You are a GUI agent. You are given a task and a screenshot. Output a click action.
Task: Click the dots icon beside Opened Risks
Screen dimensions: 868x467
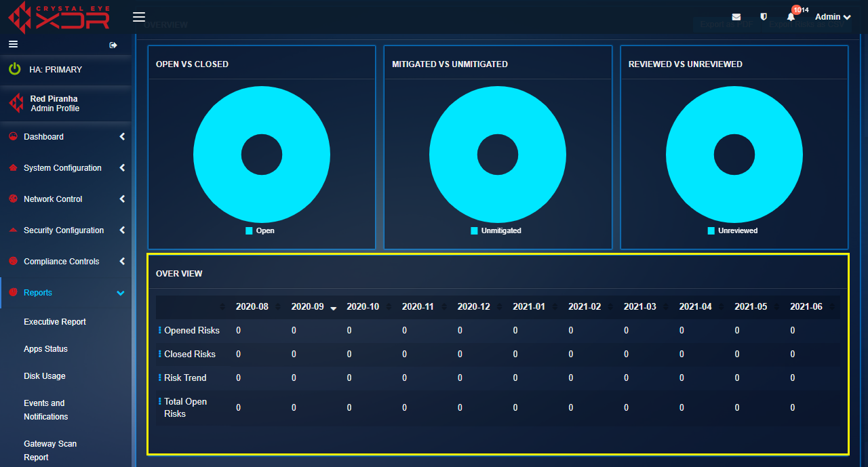[160, 330]
